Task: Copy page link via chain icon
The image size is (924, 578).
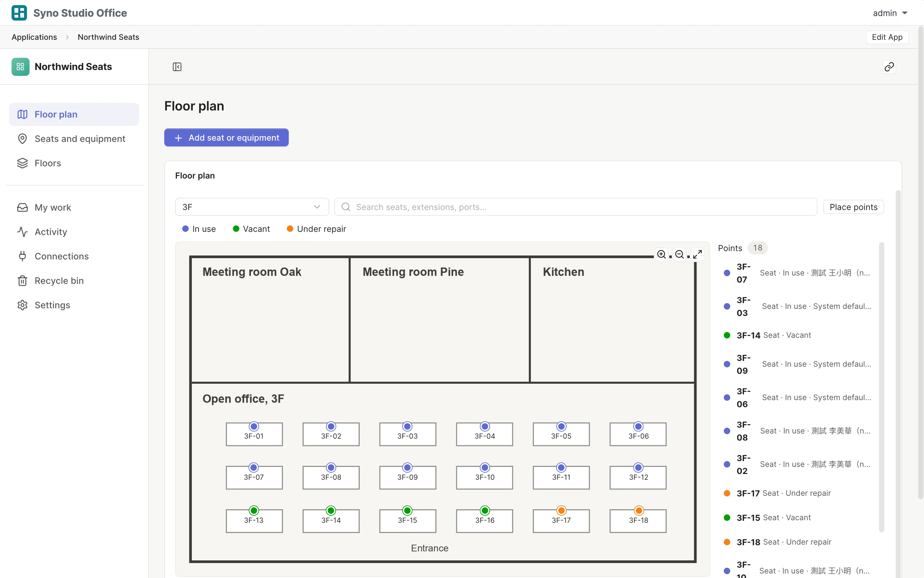Action: coord(889,67)
